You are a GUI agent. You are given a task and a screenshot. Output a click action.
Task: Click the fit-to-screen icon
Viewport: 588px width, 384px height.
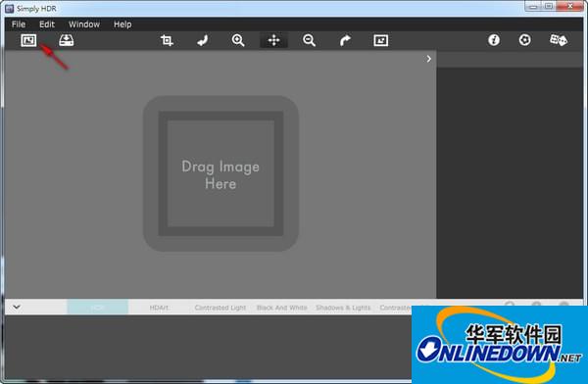[380, 40]
